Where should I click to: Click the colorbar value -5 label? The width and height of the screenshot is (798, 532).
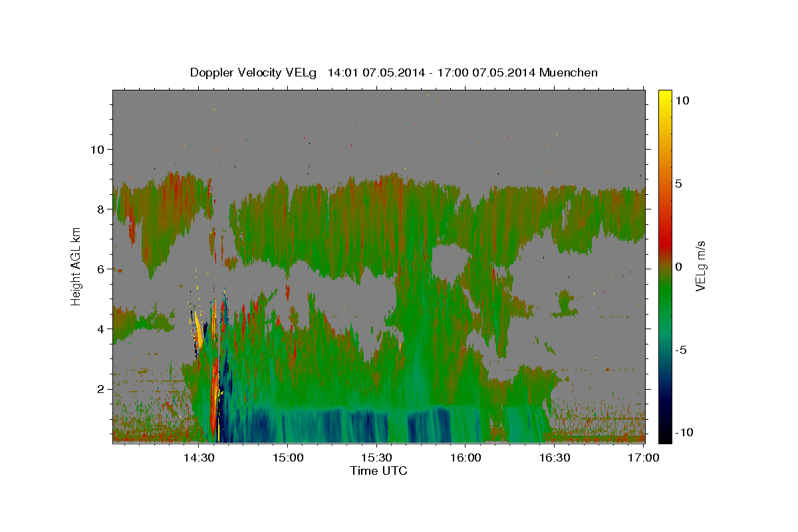coord(681,350)
